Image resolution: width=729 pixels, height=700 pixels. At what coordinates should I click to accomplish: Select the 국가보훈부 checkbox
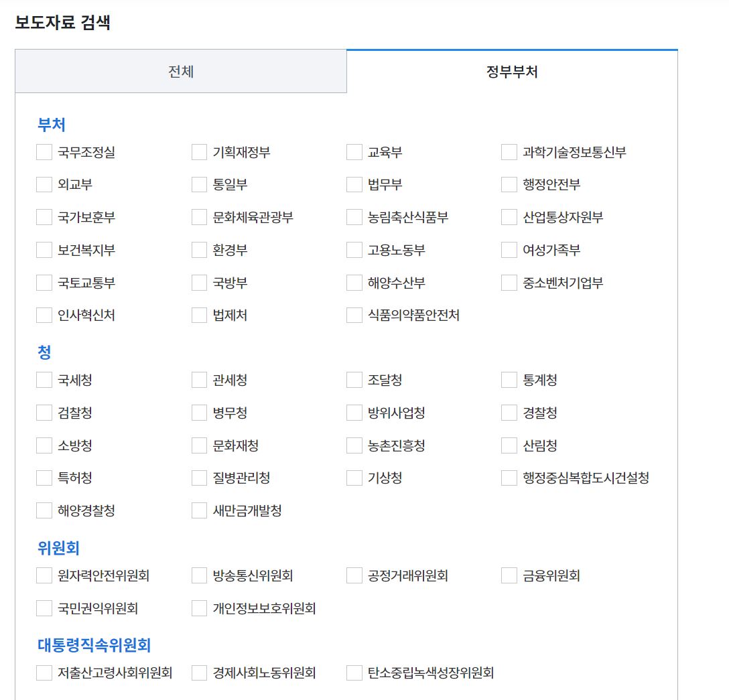pyautogui.click(x=44, y=217)
